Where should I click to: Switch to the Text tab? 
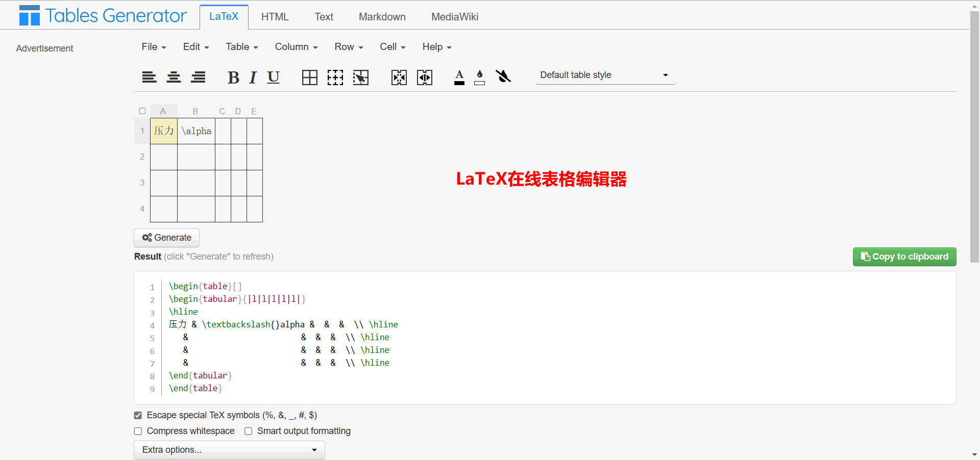(324, 17)
